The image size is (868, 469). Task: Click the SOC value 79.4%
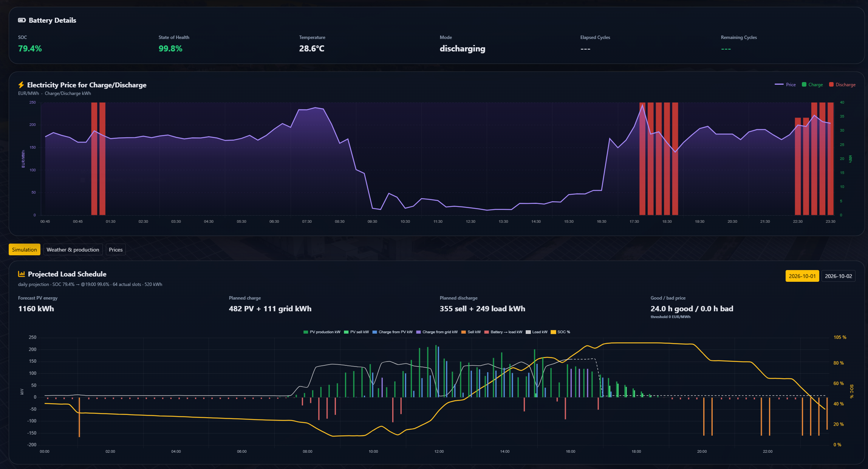click(x=30, y=49)
